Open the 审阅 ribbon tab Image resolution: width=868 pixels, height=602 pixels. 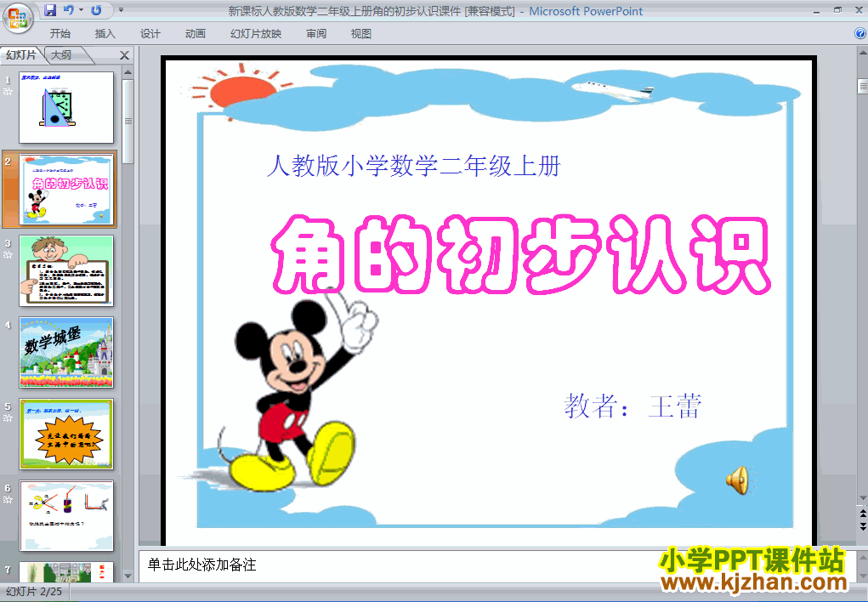(x=316, y=34)
